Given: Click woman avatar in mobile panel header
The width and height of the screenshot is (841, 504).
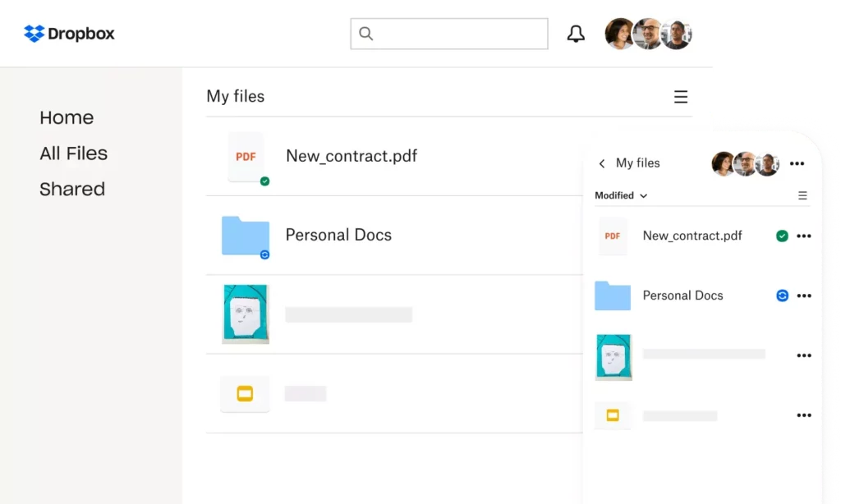Looking at the screenshot, I should click(x=723, y=163).
